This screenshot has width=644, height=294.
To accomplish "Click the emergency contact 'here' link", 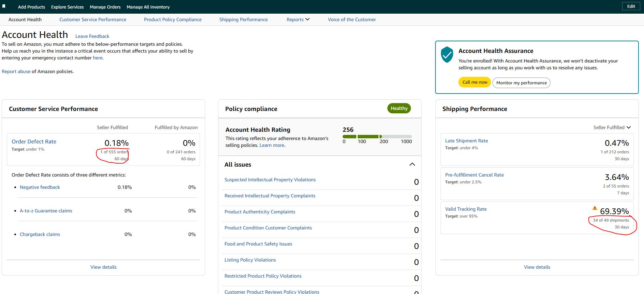I will click(x=98, y=58).
